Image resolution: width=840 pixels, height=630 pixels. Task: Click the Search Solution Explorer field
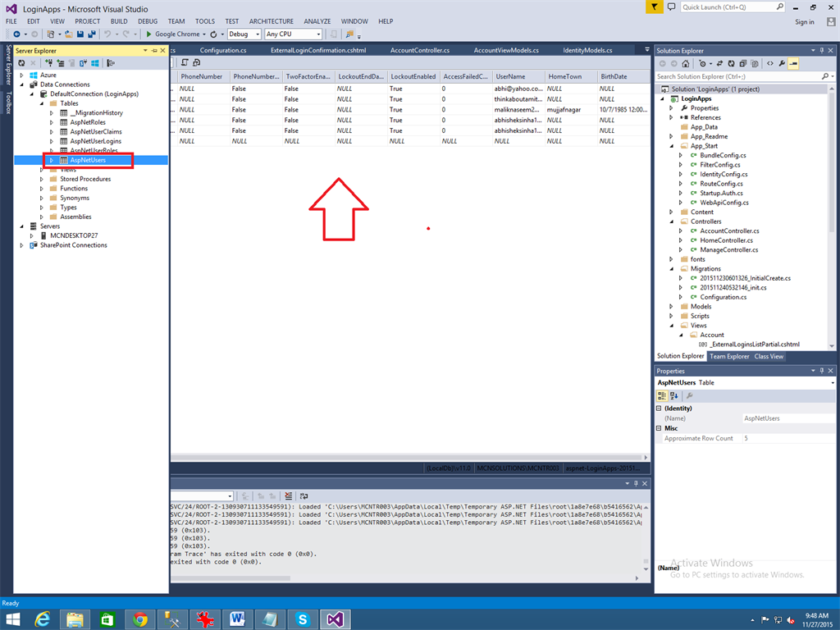(743, 76)
